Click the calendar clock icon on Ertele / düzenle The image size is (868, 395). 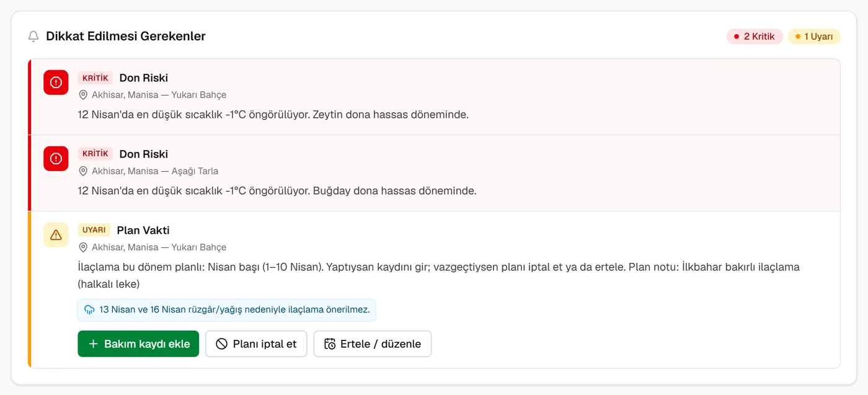(x=330, y=344)
